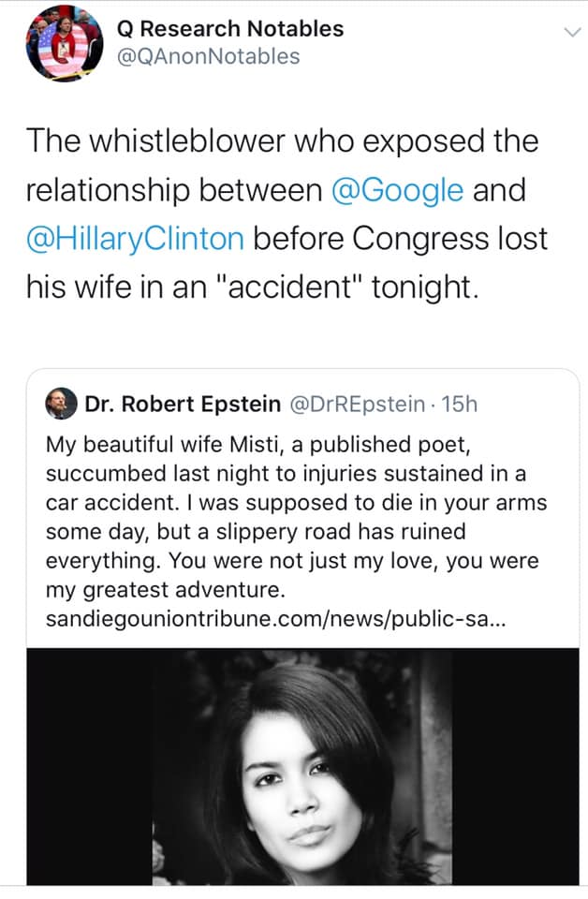
Task: Open the @Google mention
Action: pos(398,190)
